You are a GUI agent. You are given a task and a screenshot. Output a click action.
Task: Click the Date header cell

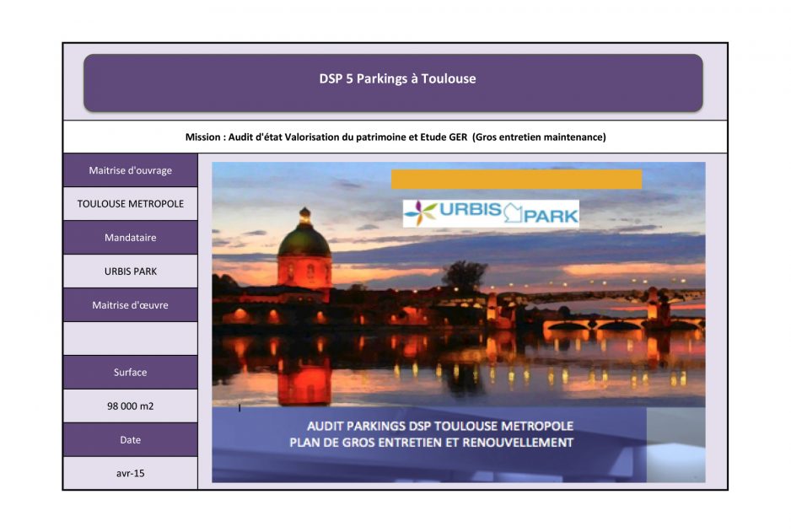131,440
